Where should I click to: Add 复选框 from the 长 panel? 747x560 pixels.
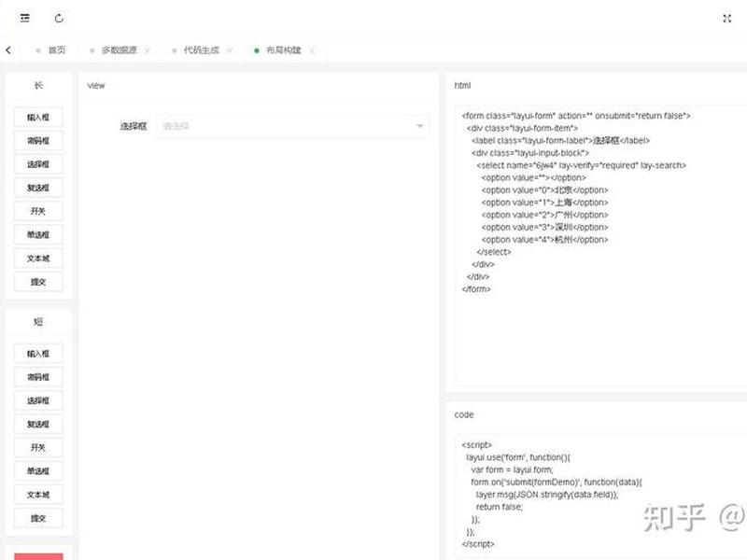38,188
